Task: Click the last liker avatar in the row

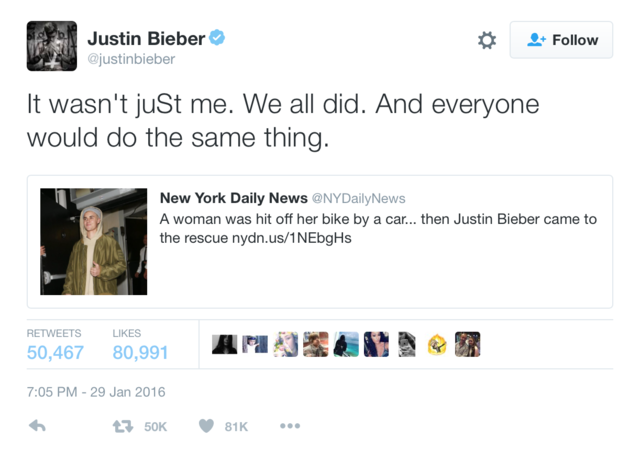Action: tap(467, 345)
